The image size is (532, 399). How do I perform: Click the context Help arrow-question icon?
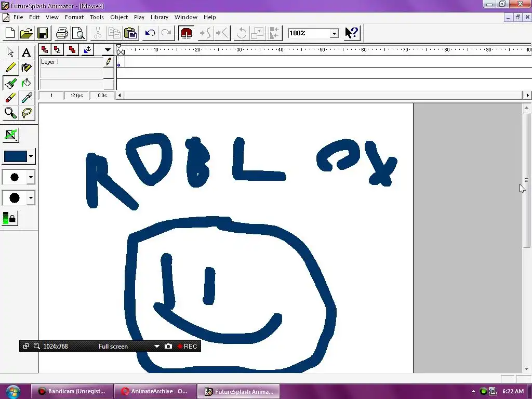(x=352, y=33)
